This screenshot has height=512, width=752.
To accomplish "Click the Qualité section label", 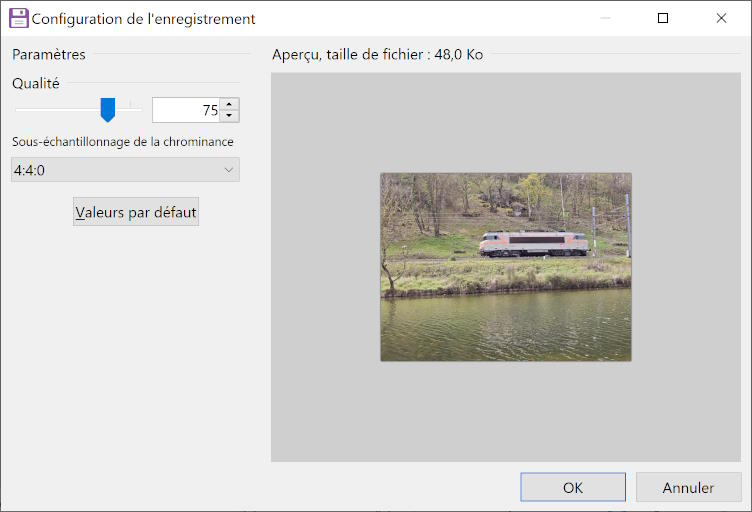I will point(36,83).
